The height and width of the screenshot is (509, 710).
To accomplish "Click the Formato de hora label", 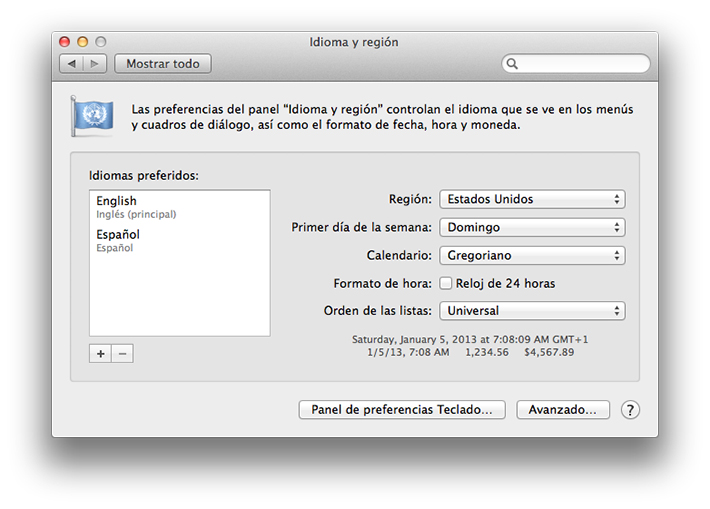I will (383, 283).
